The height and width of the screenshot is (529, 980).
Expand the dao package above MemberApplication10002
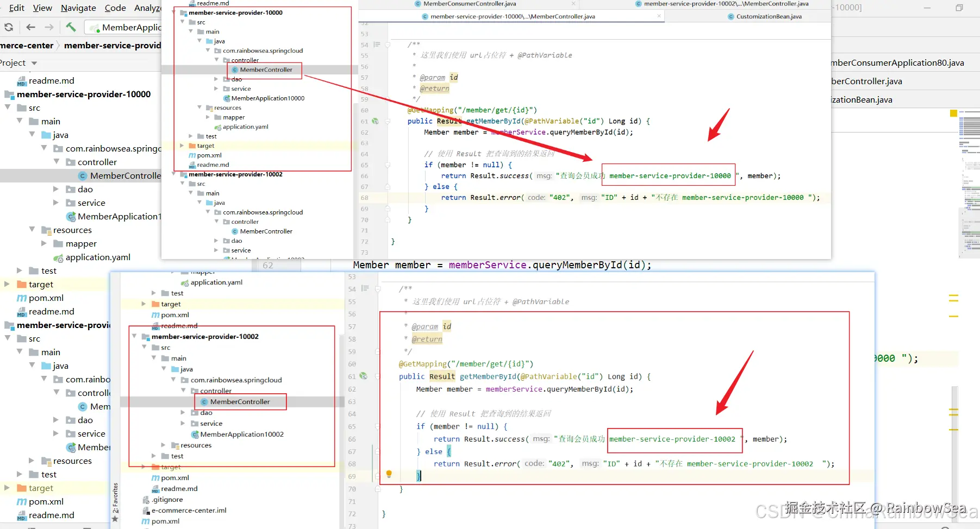pyautogui.click(x=183, y=412)
